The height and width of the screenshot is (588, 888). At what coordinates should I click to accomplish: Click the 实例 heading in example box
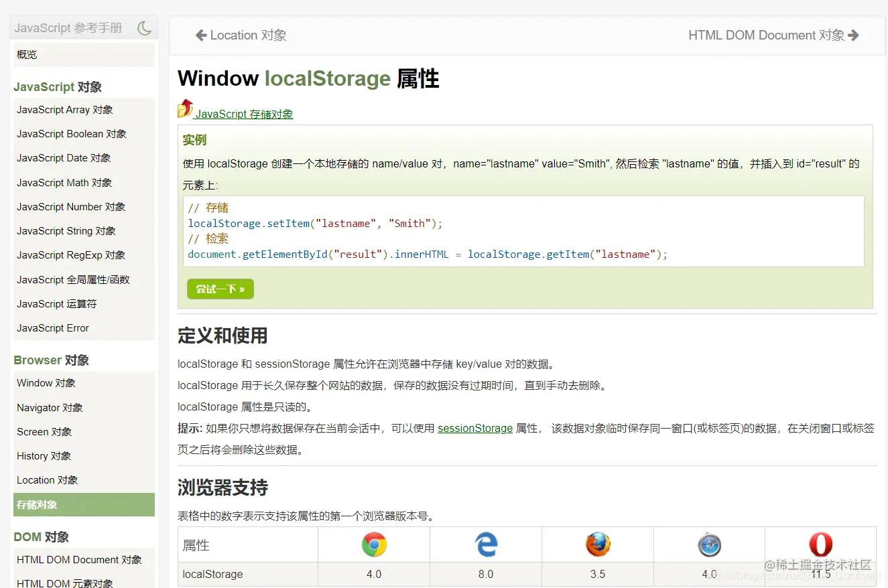(x=194, y=140)
